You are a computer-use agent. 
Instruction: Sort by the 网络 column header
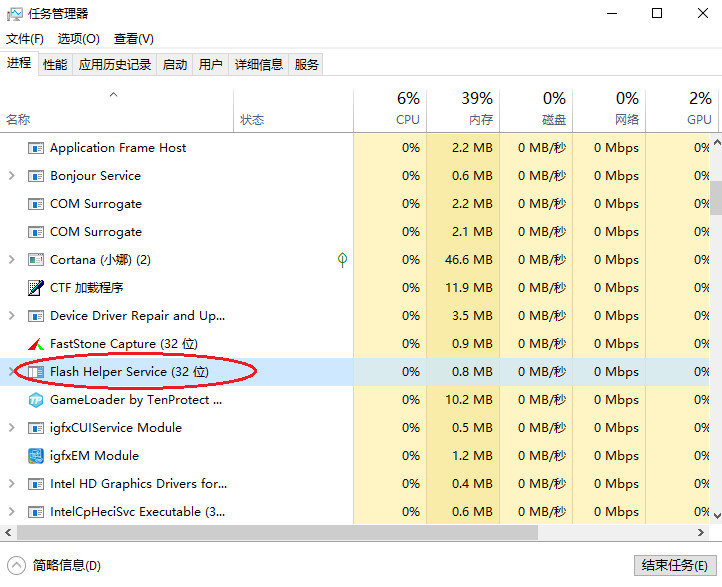609,110
